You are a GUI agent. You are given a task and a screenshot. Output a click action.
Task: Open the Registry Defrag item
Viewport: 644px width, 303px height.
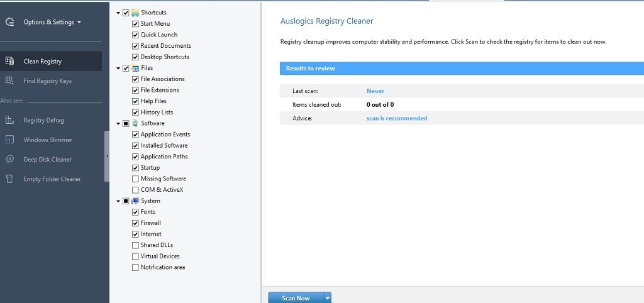point(51,120)
